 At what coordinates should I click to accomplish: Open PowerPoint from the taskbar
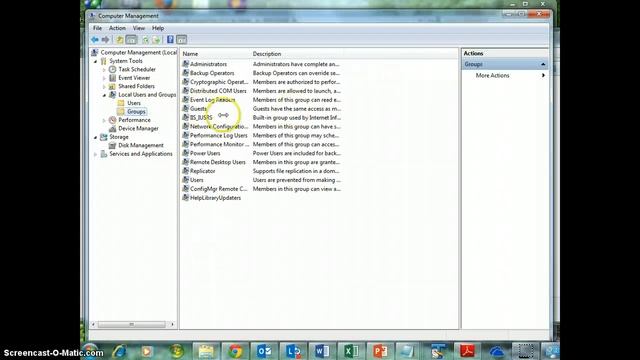click(x=380, y=351)
